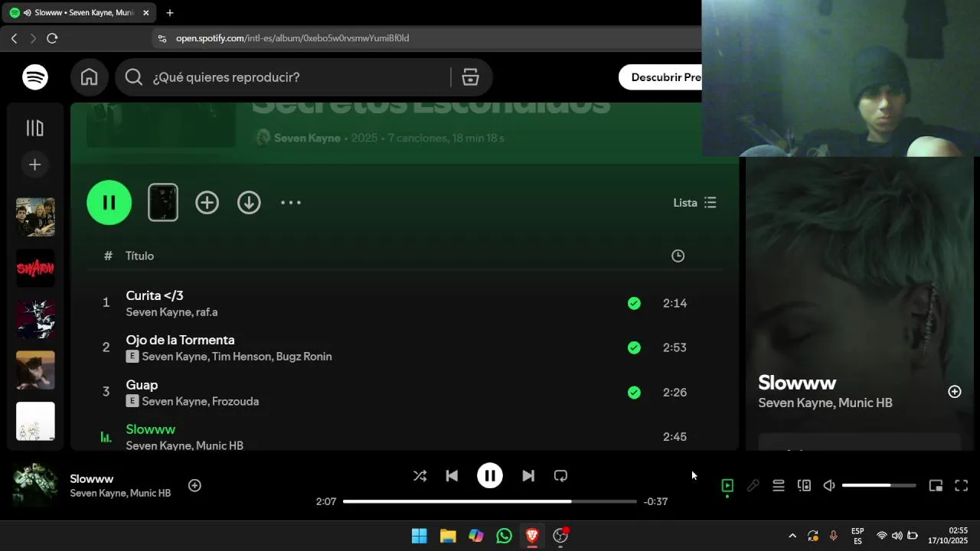Open the album artwork preview tile
This screenshot has width=980, height=551.
point(163,203)
